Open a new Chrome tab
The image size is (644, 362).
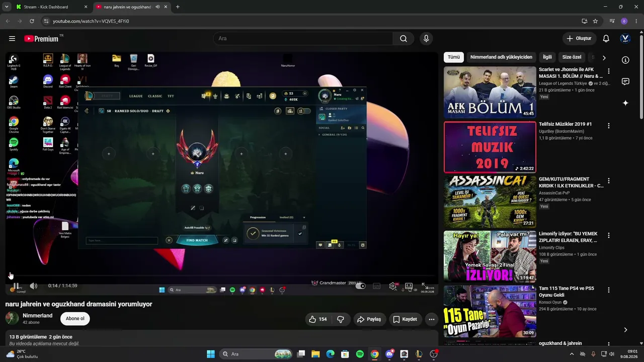point(178,7)
